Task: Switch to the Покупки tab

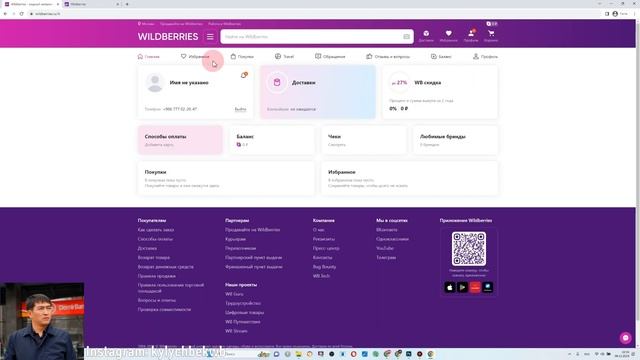Action: coord(242,56)
